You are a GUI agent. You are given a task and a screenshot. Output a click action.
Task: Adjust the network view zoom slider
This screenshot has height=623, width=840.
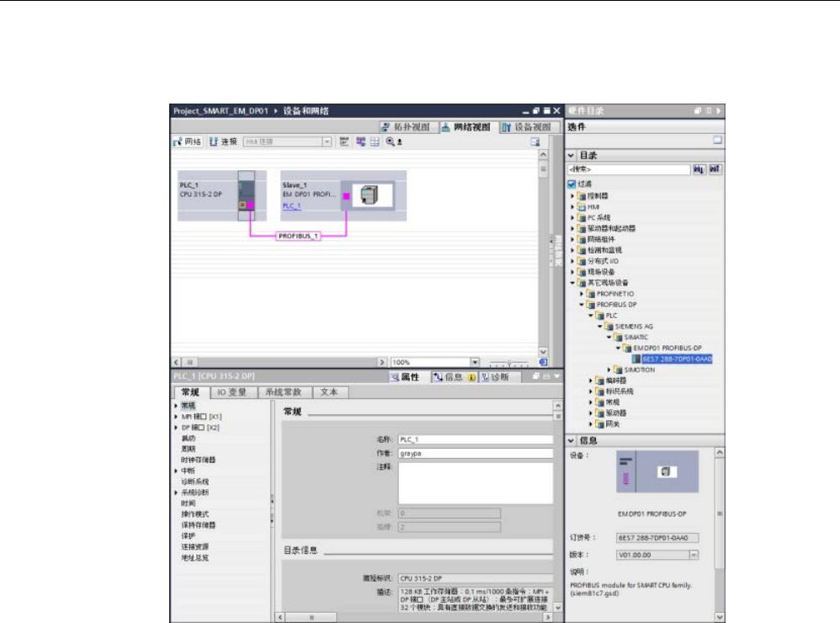(x=508, y=363)
